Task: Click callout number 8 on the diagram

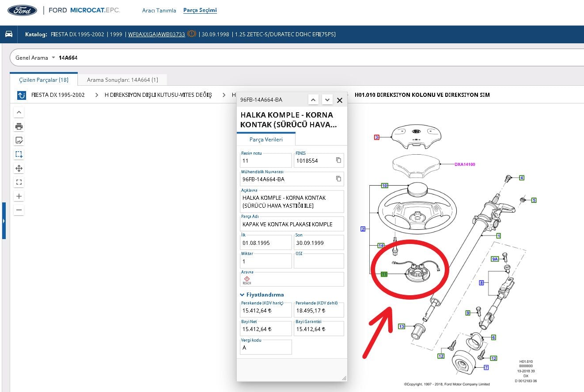Action: point(481,282)
